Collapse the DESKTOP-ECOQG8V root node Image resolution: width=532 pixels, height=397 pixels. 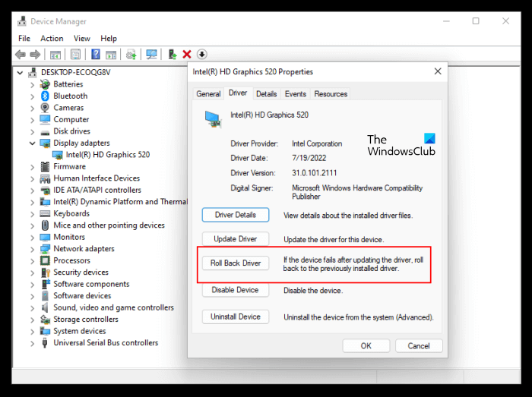(20, 72)
